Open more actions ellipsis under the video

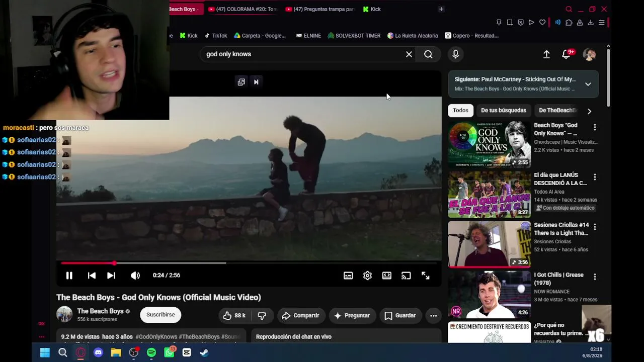point(433,316)
